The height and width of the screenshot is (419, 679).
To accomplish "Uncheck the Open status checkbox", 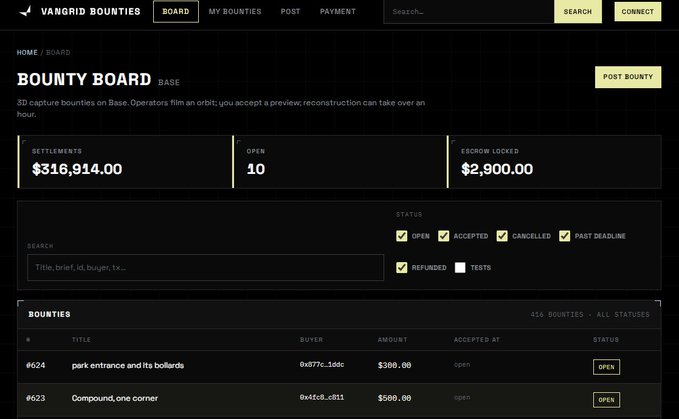I will 401,236.
